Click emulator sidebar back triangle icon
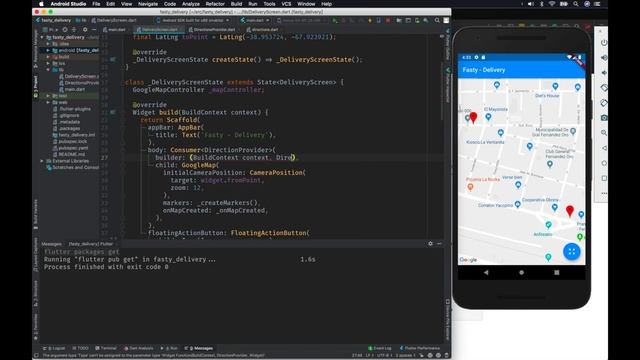 pyautogui.click(x=604, y=148)
